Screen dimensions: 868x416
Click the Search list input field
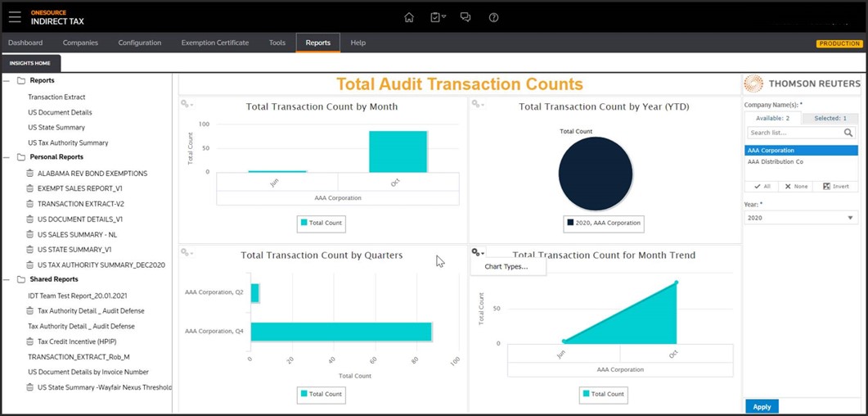tap(794, 133)
